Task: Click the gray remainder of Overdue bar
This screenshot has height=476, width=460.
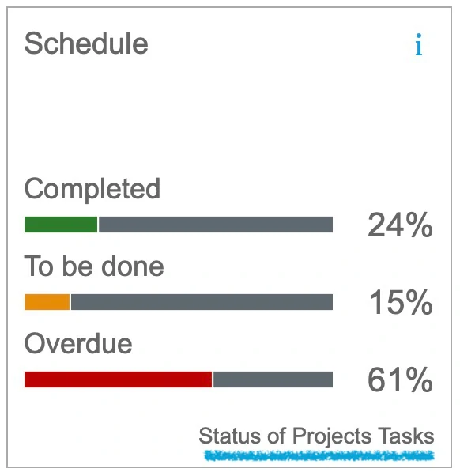Action: 273,380
